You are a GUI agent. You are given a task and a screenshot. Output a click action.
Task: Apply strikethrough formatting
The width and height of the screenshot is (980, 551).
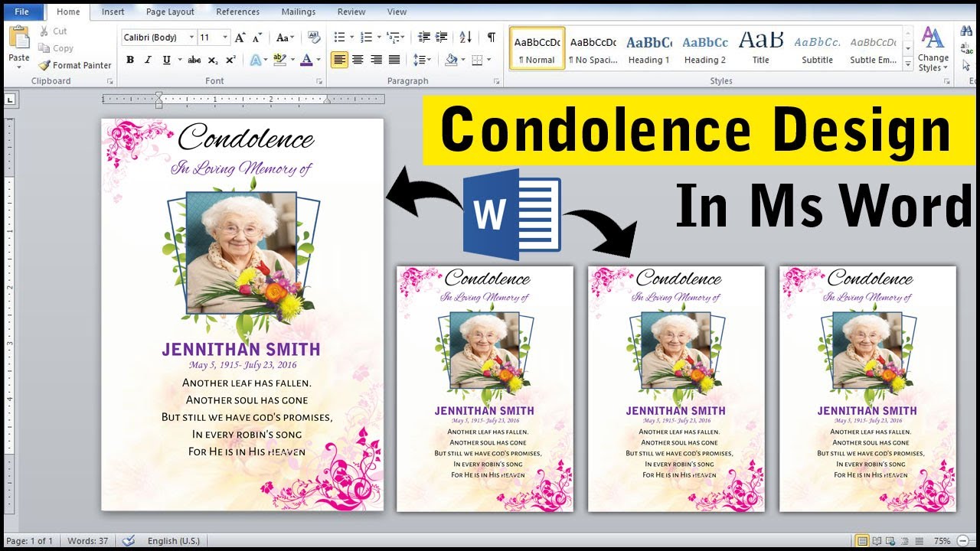(194, 60)
